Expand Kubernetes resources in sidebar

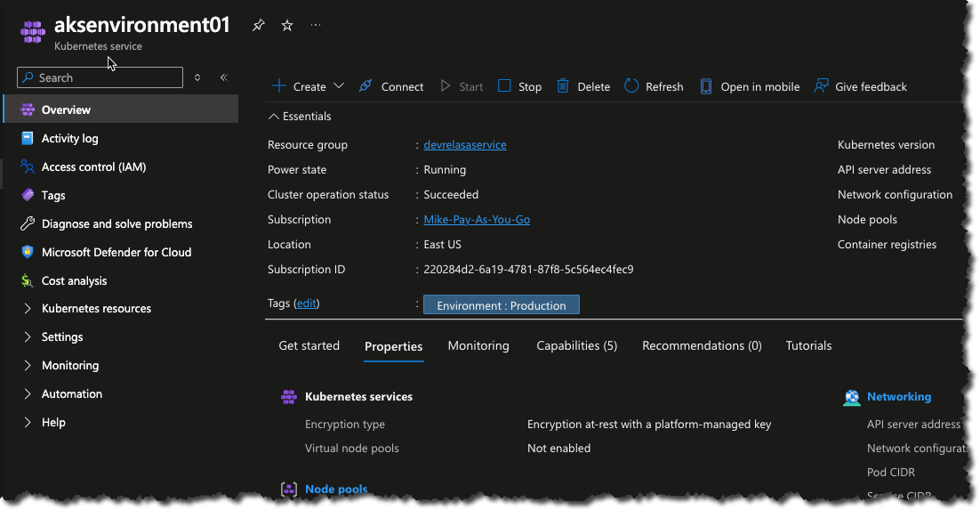tap(27, 308)
